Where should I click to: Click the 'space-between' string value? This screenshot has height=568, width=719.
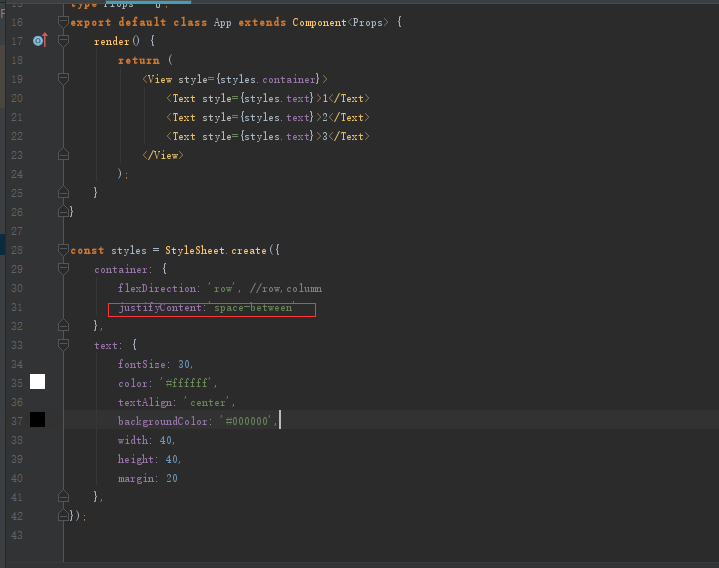(253, 308)
